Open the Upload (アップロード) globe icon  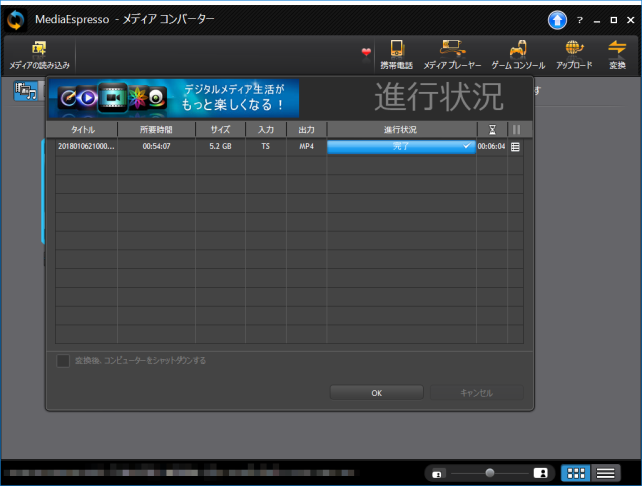click(574, 55)
